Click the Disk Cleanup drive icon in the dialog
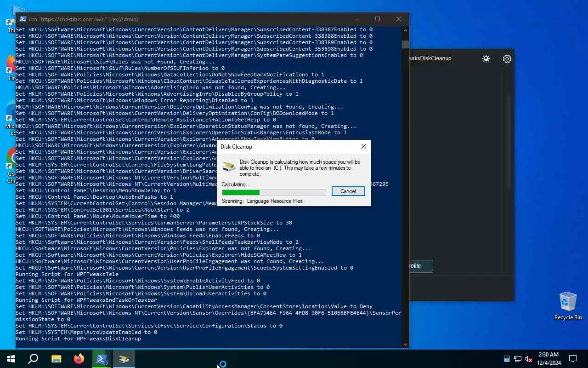The width and height of the screenshot is (588, 368). (229, 167)
